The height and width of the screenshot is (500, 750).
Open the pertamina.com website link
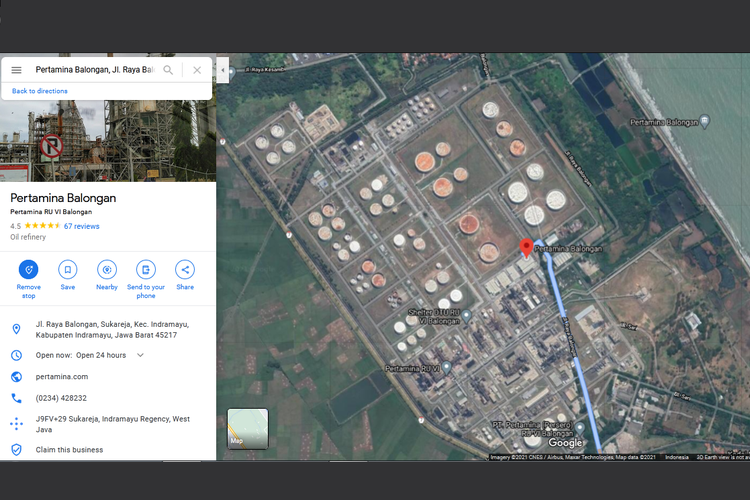[x=62, y=377]
